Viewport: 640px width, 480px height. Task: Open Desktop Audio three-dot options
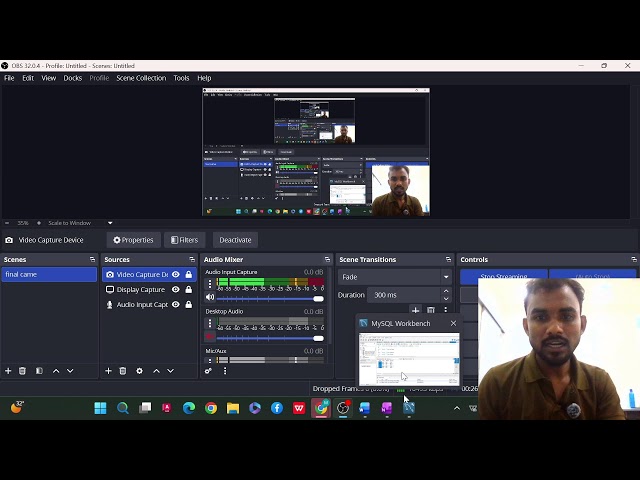(x=210, y=323)
